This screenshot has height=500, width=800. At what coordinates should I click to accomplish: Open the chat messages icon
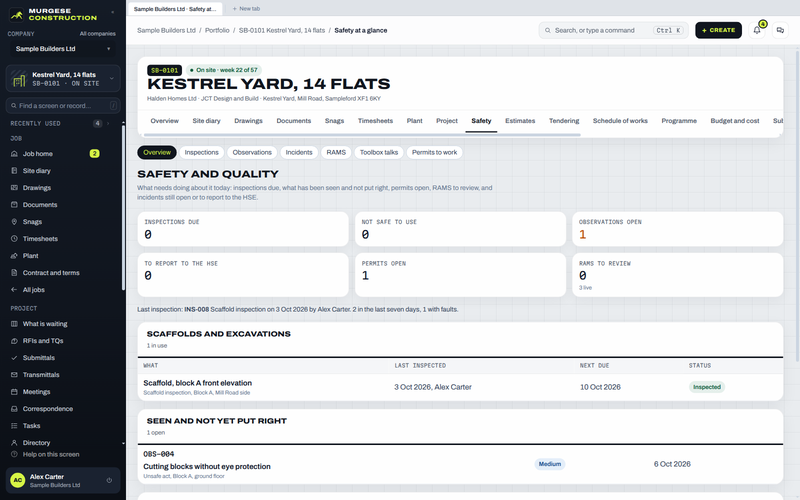780,30
